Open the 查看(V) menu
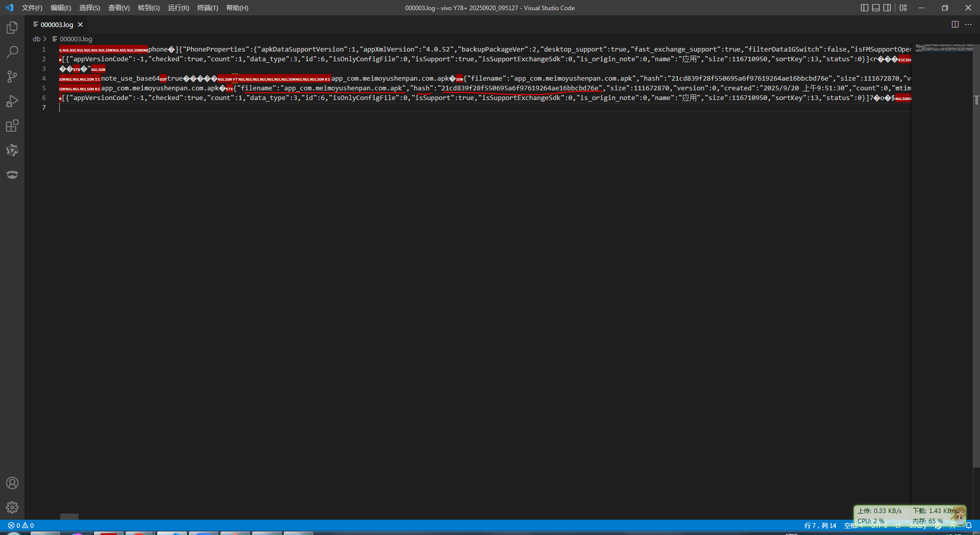 [119, 8]
